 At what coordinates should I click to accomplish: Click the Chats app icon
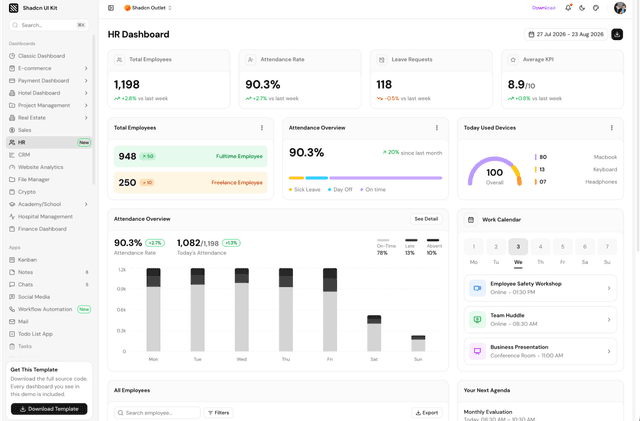point(12,285)
